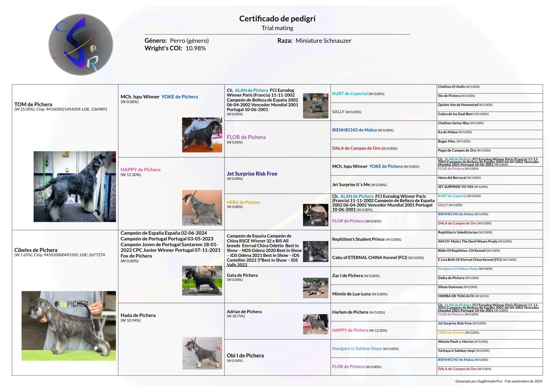Screen dimensions: 555x392
Task: Open Repitition's Student Prince entry
Action: pyautogui.click(x=358, y=239)
